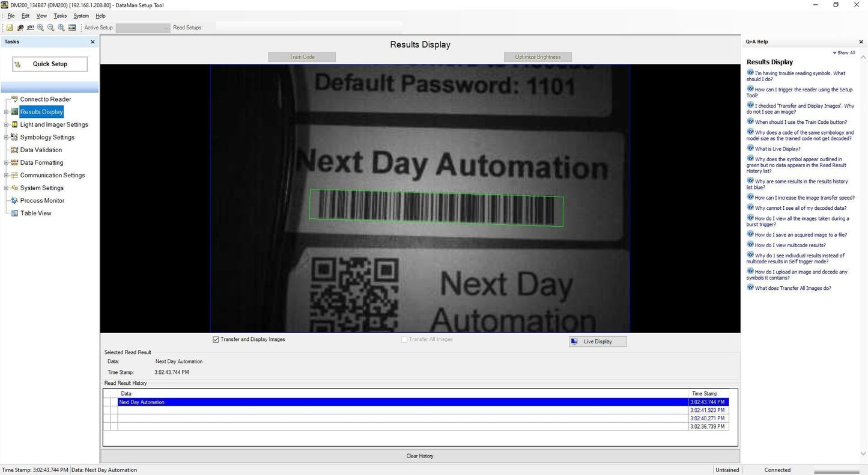868x475 pixels.
Task: Click the Save icon in the toolbar
Action: 10,28
